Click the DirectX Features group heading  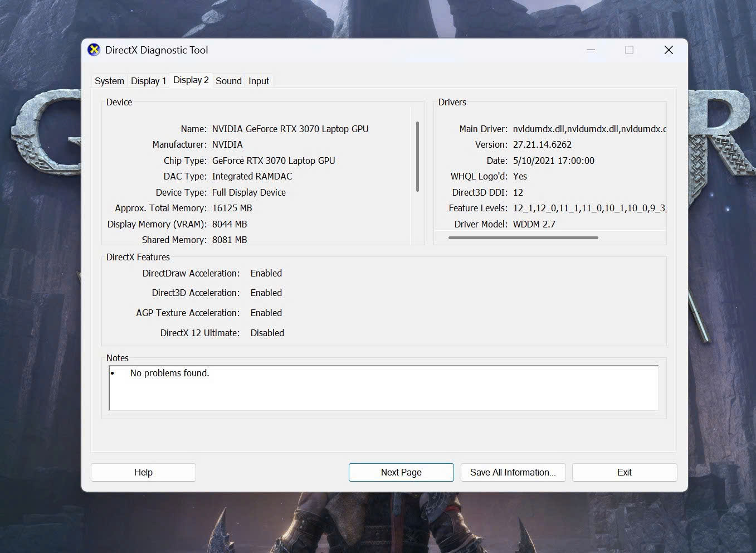(x=138, y=257)
